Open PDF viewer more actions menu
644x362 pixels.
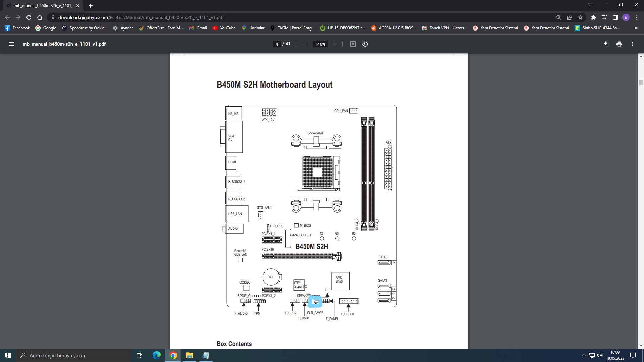(632, 44)
